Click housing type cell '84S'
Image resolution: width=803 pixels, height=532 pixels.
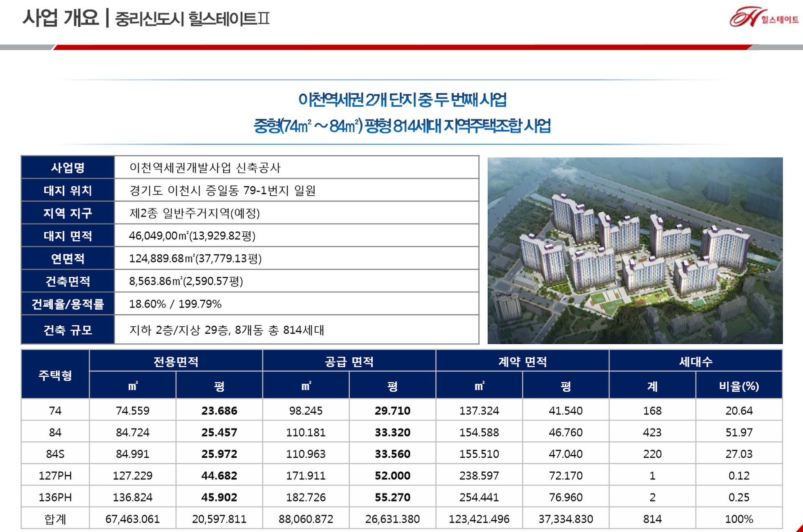pyautogui.click(x=55, y=454)
